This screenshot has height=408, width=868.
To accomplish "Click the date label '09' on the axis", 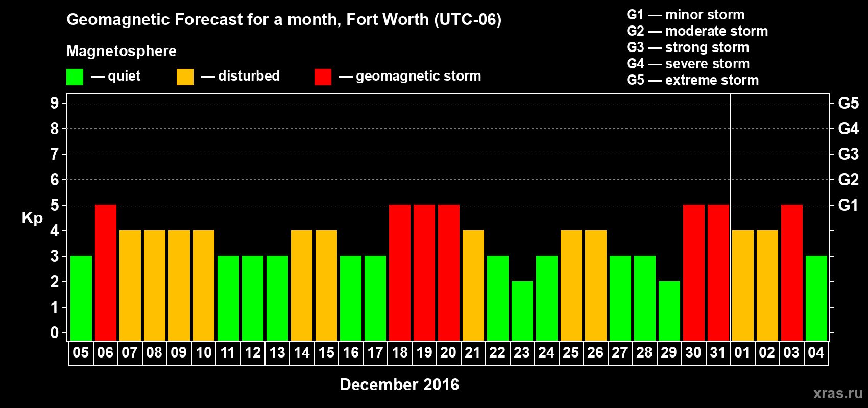I will (x=179, y=353).
